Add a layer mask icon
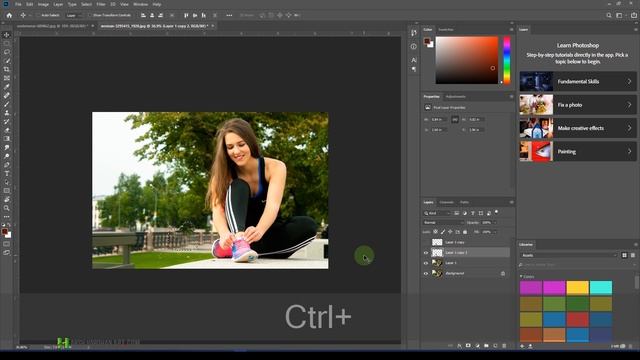The image size is (640, 360). (x=468, y=346)
